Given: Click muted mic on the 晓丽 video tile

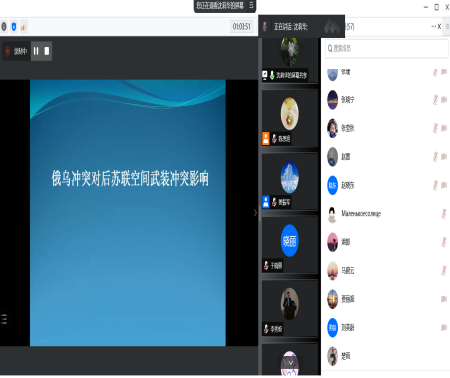Looking at the screenshot, I should pos(266,265).
